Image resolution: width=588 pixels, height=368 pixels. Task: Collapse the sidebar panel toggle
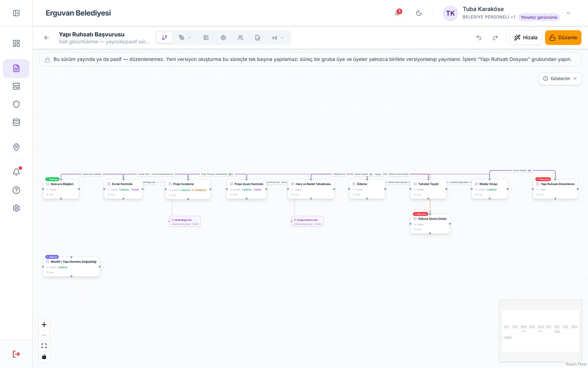point(16,13)
